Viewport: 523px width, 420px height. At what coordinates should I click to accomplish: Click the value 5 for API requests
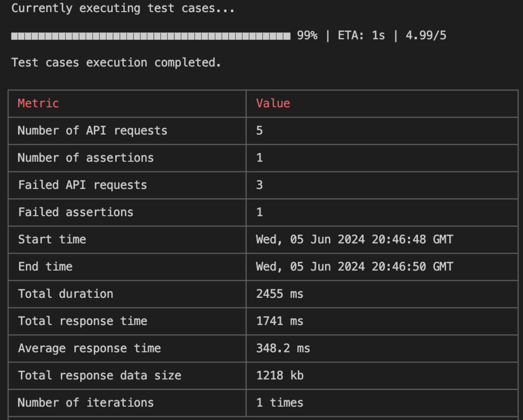(x=259, y=131)
